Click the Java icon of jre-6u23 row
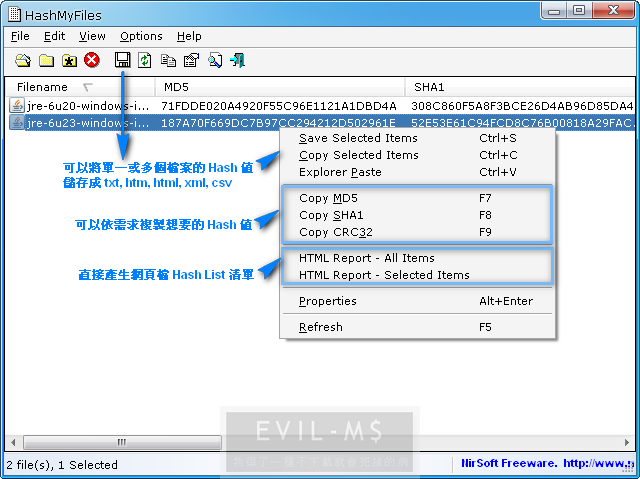Screen dimensions: 640x479 point(17,122)
